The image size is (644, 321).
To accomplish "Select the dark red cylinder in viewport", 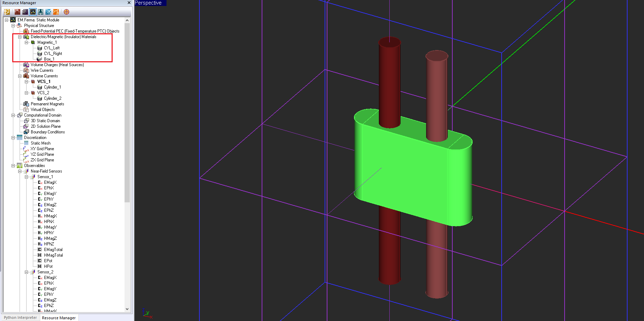I will (x=389, y=82).
